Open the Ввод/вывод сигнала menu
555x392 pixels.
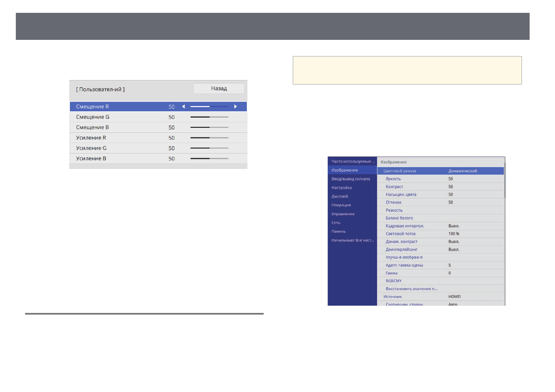[x=351, y=179]
